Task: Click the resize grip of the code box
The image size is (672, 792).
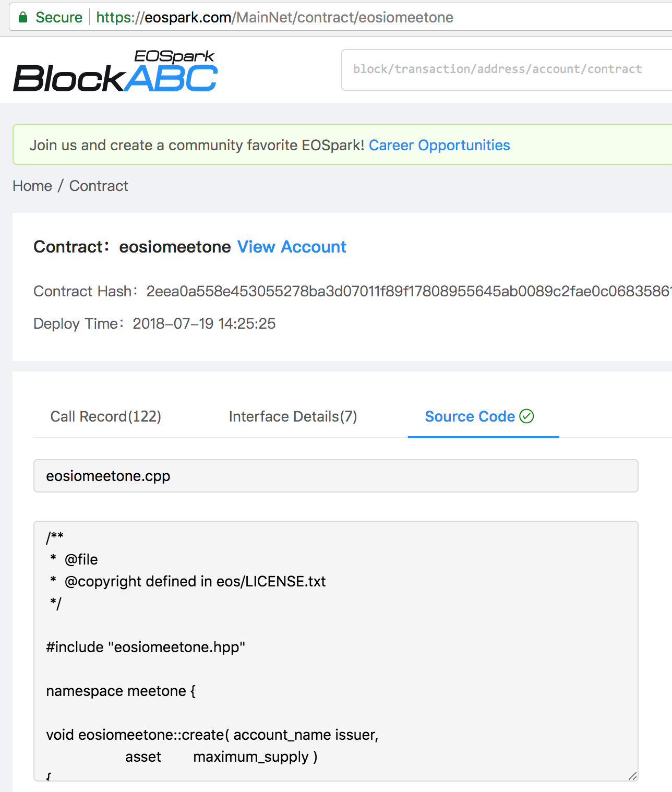Action: (x=632, y=775)
